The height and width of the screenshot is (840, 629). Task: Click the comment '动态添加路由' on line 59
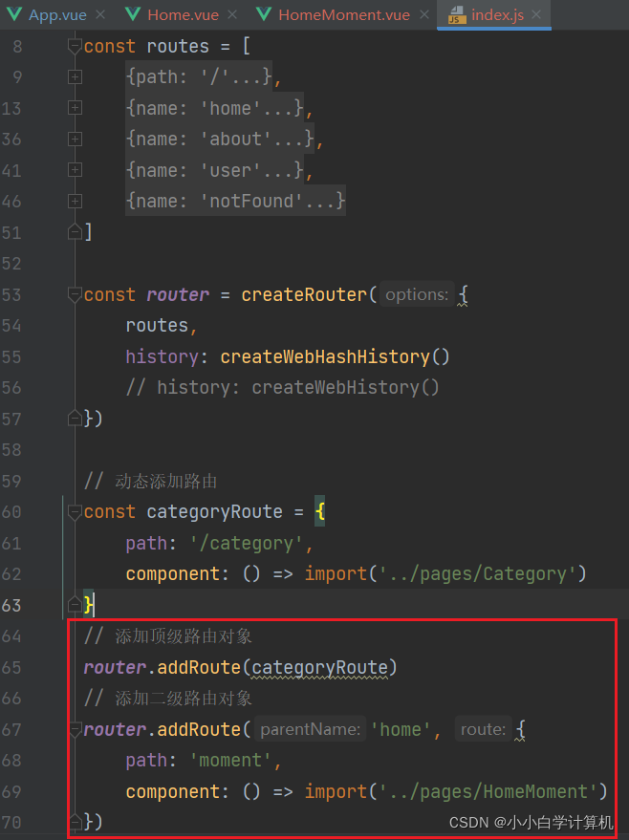tap(166, 481)
